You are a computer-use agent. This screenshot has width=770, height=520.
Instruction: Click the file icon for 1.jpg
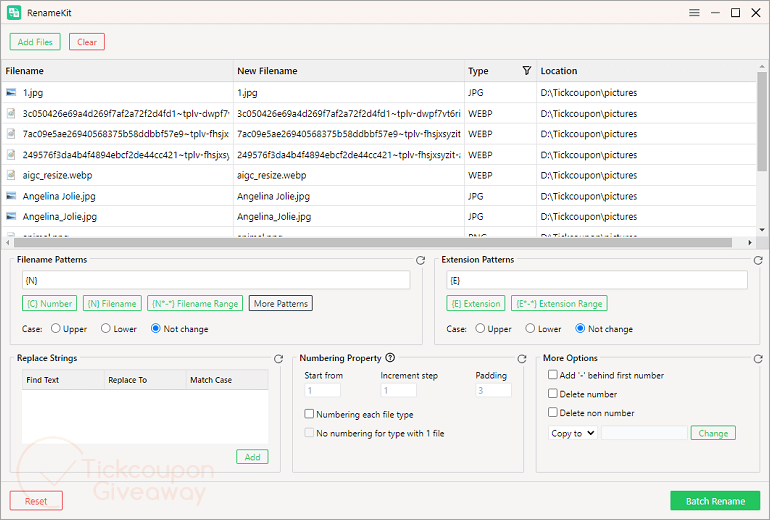coord(11,92)
